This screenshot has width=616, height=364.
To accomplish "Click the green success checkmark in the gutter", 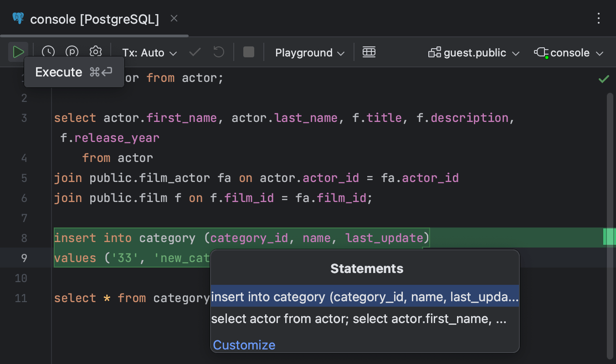I will pos(604,78).
